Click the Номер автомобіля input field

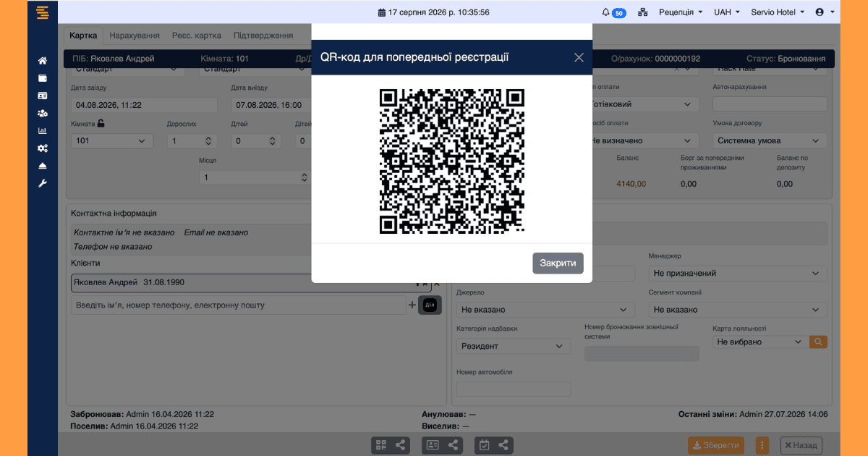(x=514, y=389)
